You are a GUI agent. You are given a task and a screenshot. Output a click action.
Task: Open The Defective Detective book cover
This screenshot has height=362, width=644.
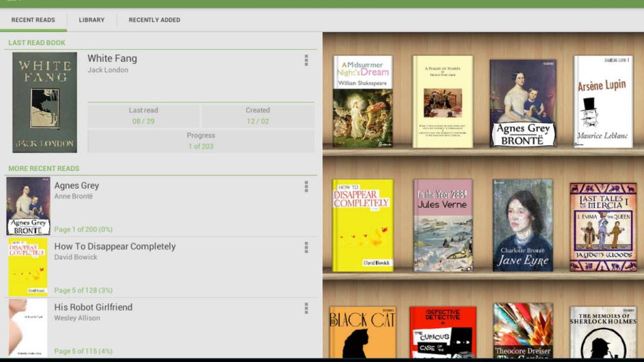[442, 332]
